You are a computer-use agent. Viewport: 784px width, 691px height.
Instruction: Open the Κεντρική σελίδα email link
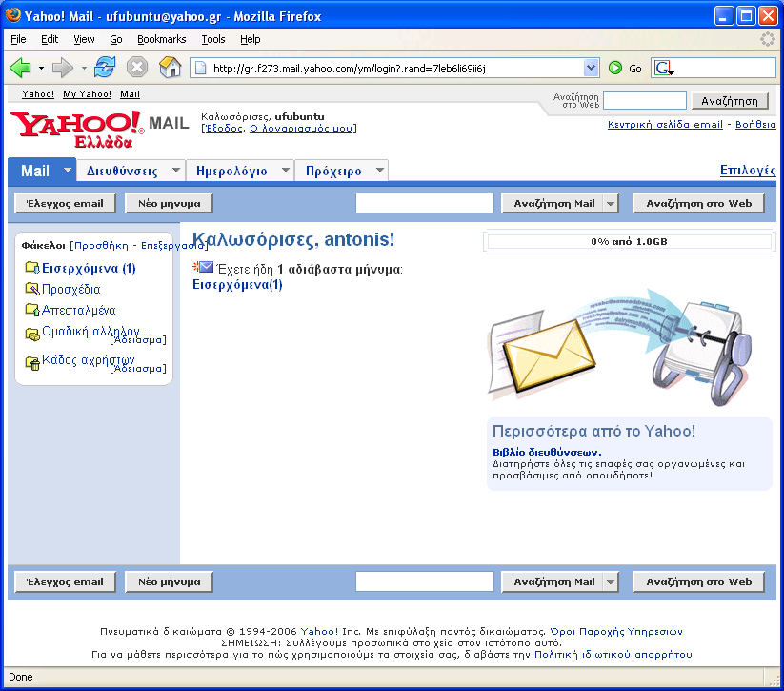[665, 124]
